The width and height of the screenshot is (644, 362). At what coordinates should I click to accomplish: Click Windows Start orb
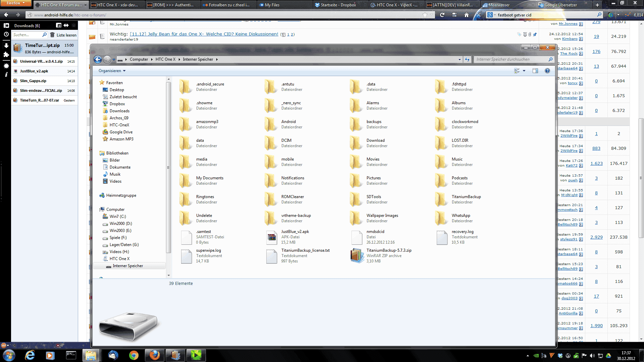point(9,355)
